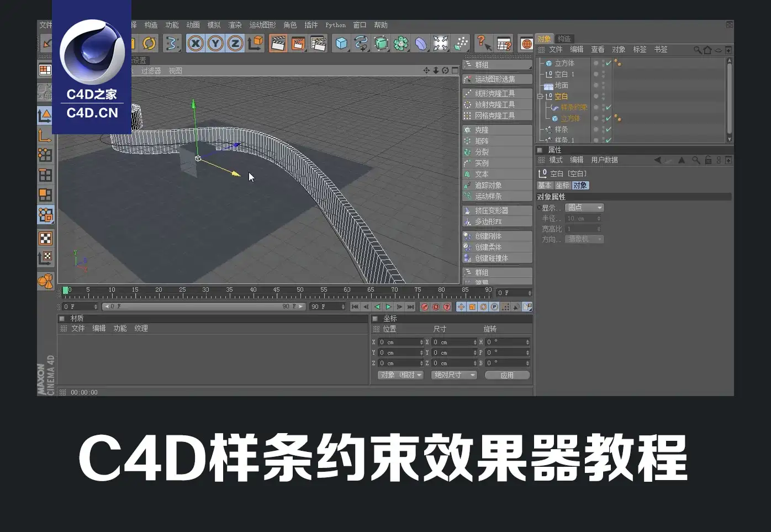This screenshot has height=532, width=771.
Task: Open the Python menu
Action: point(335,25)
